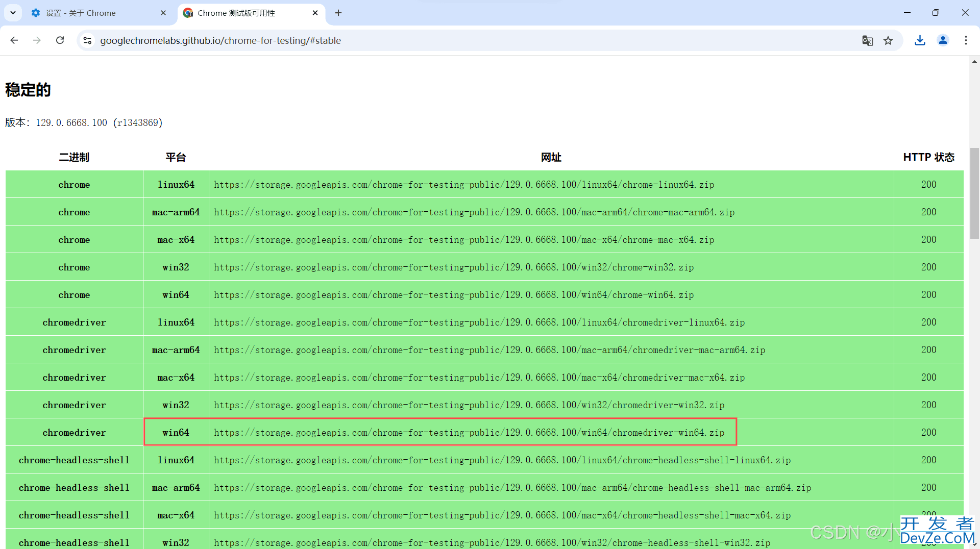Select the chrome-headless-shell linux64 zip URL
This screenshot has width=980, height=549.
click(502, 460)
